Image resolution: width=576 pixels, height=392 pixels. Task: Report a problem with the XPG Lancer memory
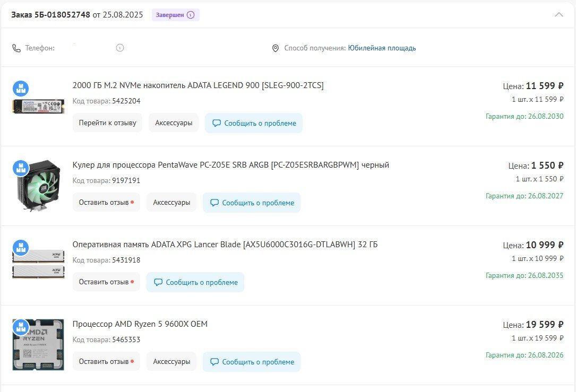point(195,282)
